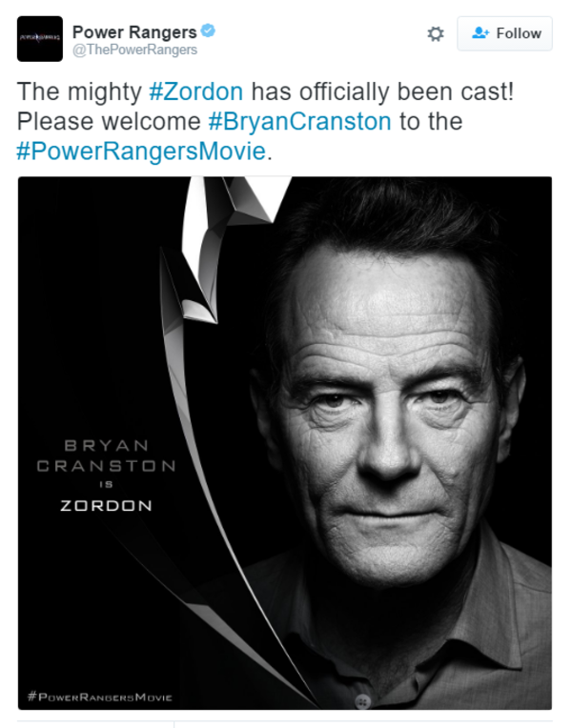Viewport: 572px width, 728px height.
Task: Click the "BRYAN" text on the poster
Action: click(x=106, y=446)
